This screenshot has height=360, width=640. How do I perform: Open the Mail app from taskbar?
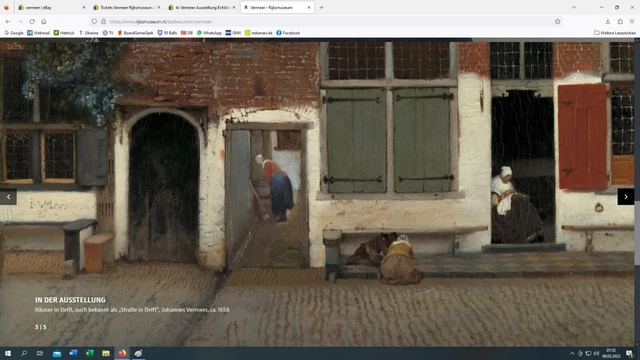tap(57, 353)
